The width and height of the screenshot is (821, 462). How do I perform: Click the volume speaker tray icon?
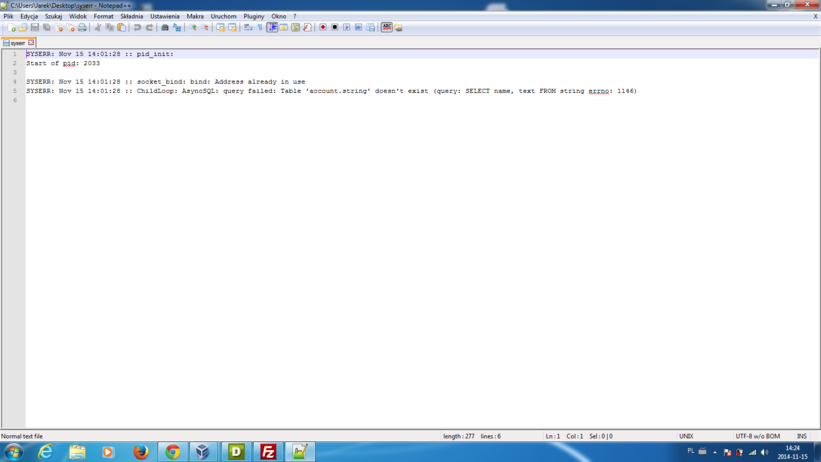point(764,452)
